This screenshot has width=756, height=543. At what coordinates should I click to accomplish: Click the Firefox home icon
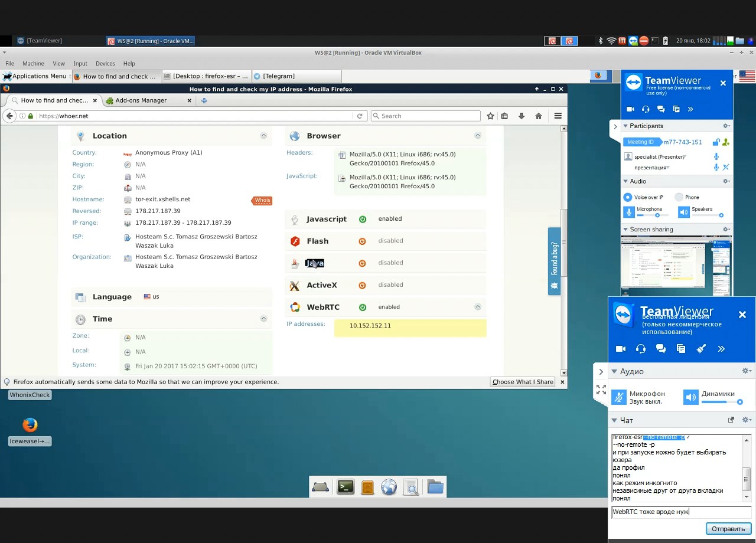click(x=538, y=116)
